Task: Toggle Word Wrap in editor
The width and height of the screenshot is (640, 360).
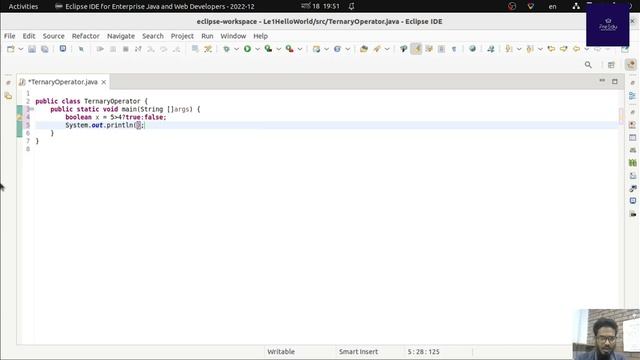Action: click(x=429, y=49)
